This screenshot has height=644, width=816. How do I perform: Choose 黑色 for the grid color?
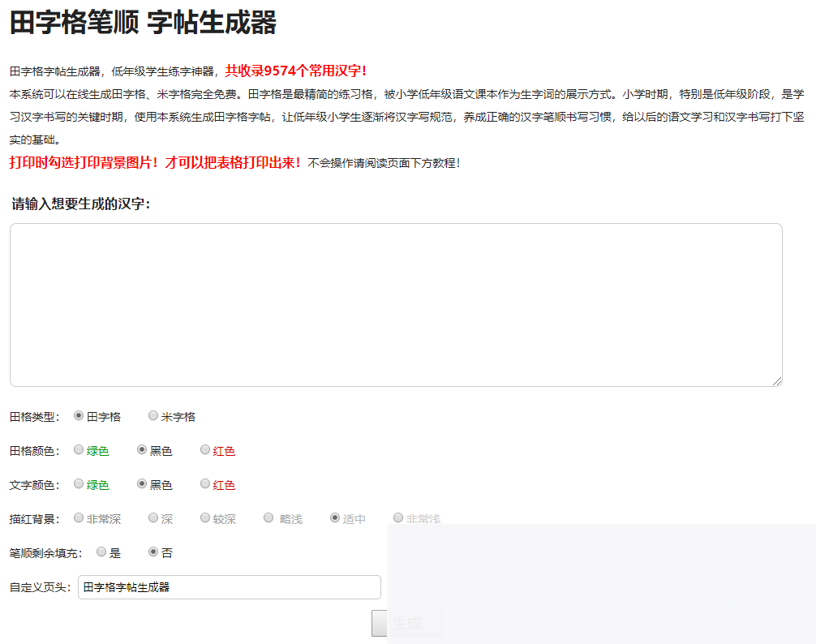coord(140,449)
